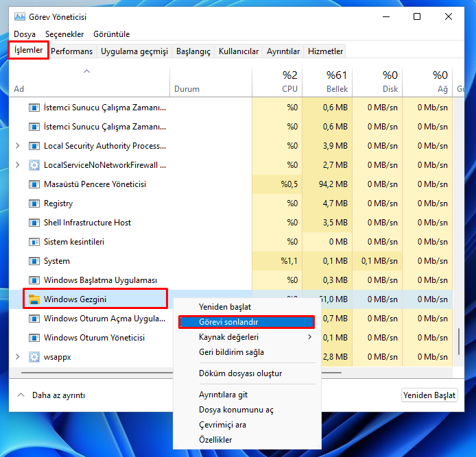Viewport: 476px width, 457px height.
Task: Open the Görüntüle menu
Action: [x=111, y=34]
